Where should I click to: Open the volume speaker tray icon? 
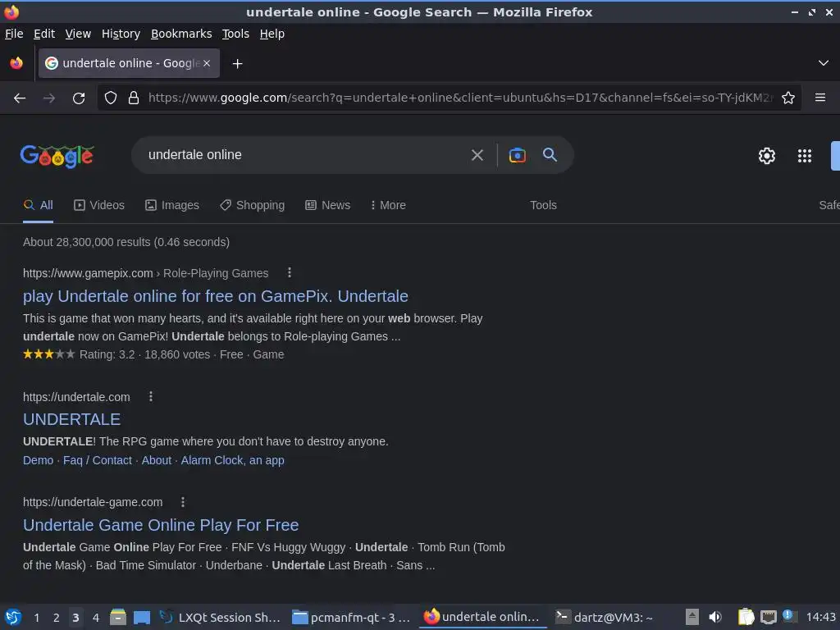[x=715, y=617]
